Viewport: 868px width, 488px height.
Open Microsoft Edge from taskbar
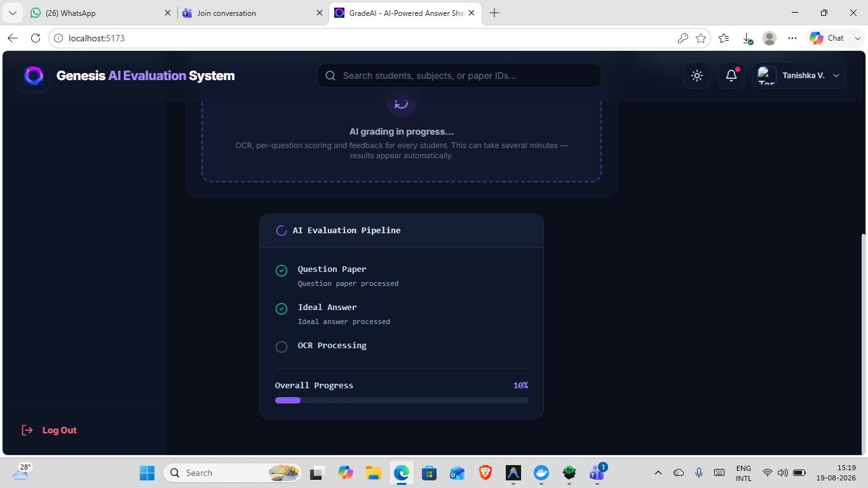coord(401,473)
